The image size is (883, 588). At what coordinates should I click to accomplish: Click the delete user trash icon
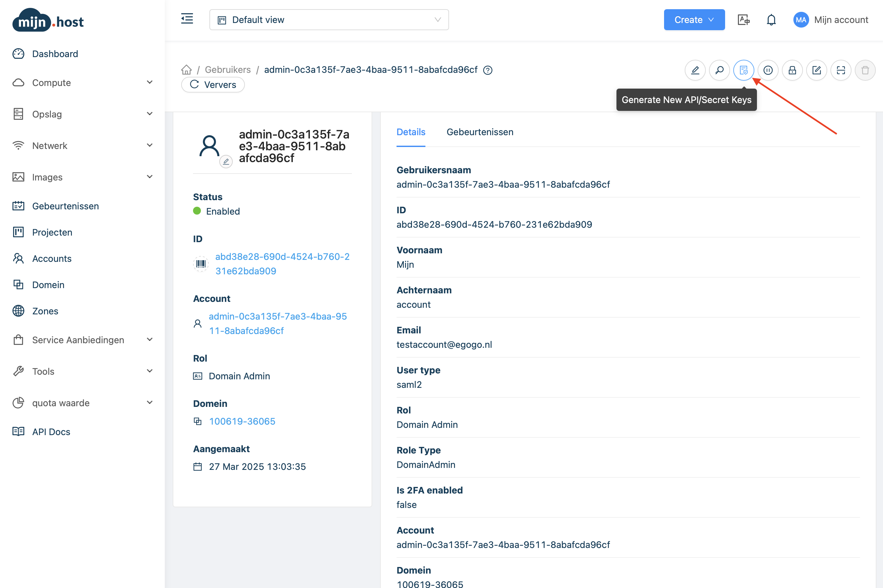[x=865, y=70]
